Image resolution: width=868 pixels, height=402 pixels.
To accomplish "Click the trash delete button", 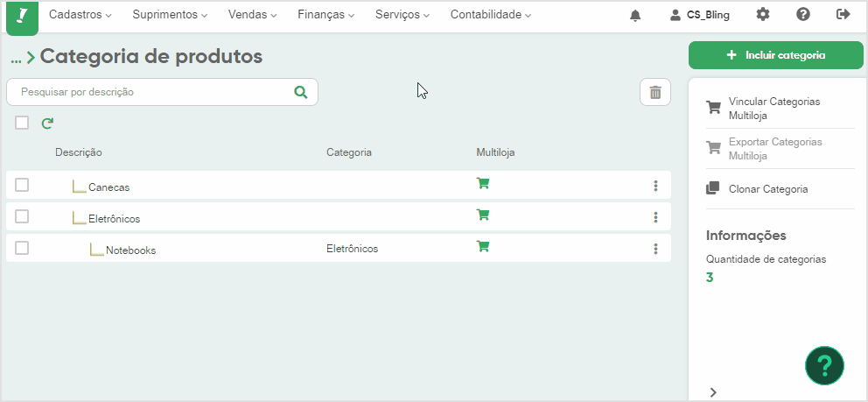I will click(x=655, y=92).
